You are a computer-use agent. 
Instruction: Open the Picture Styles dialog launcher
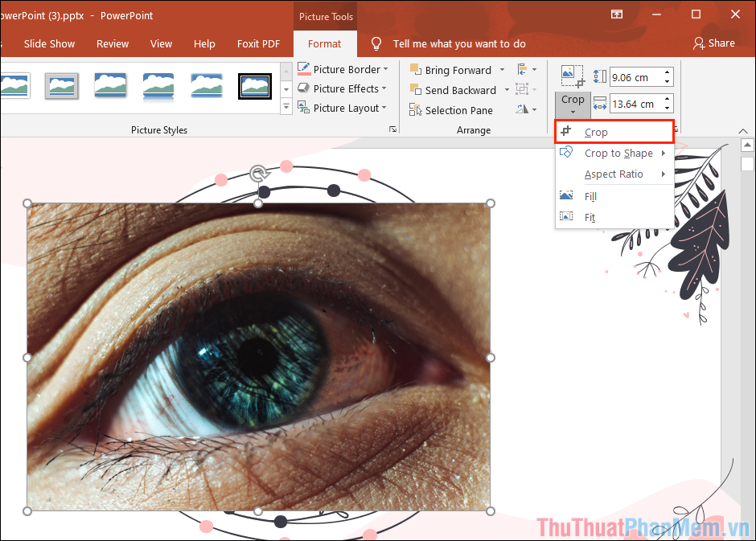pyautogui.click(x=393, y=129)
